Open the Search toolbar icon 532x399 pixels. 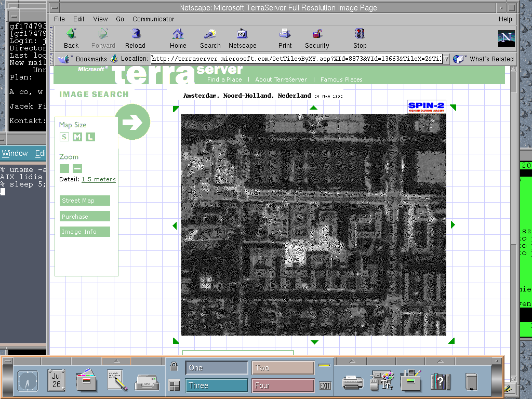pos(210,38)
